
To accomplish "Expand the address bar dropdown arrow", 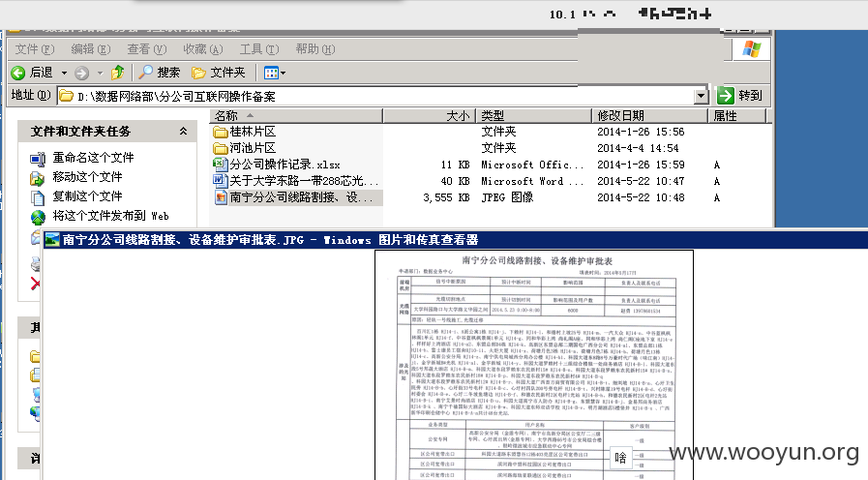I will click(x=701, y=97).
